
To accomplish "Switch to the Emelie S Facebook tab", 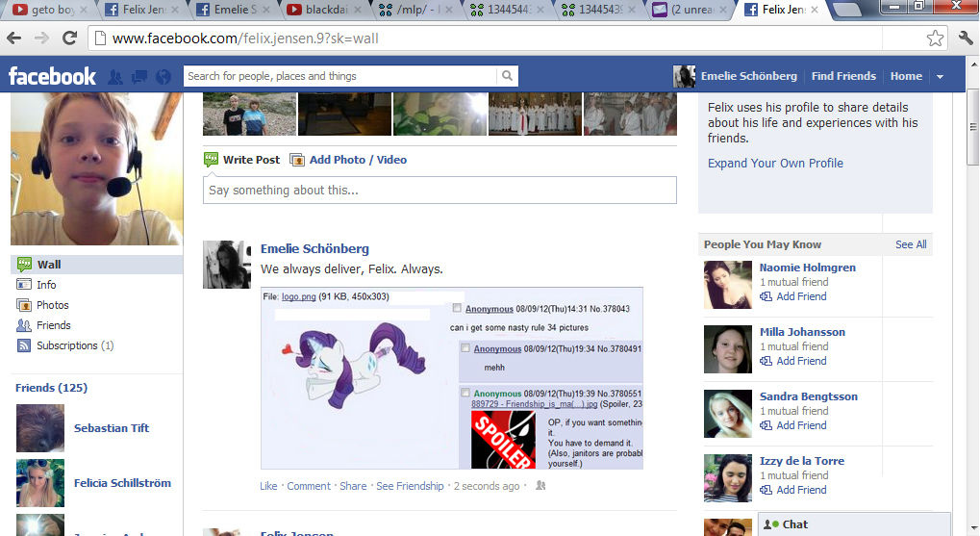I will coord(233,10).
